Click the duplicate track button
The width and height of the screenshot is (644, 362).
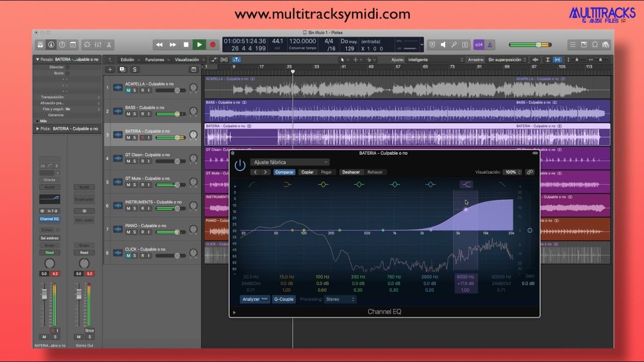click(x=122, y=69)
